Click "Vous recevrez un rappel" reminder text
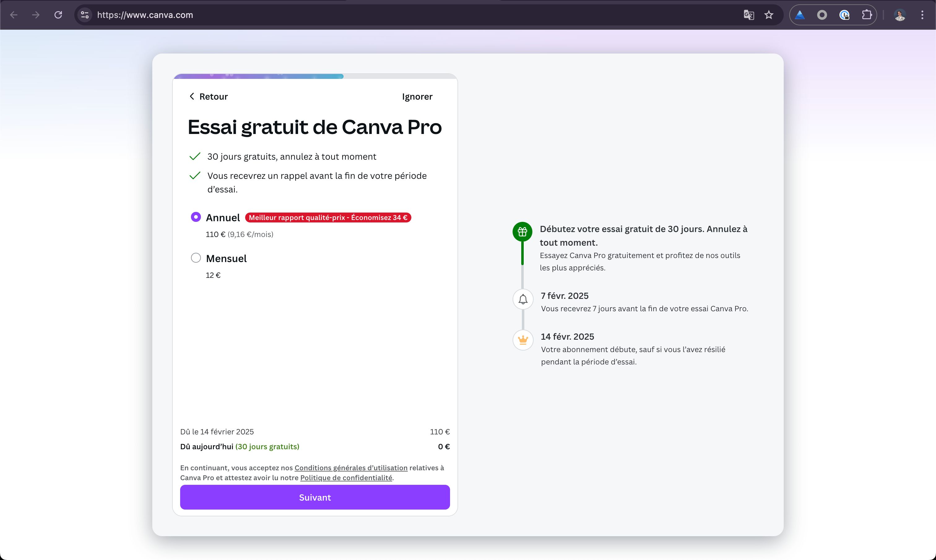Screen dimensions: 936x560 317,183
